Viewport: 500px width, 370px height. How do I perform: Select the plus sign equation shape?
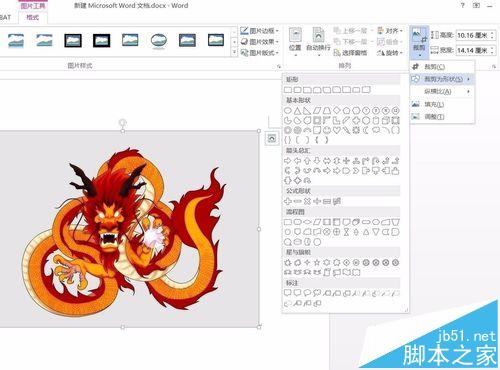tap(288, 201)
